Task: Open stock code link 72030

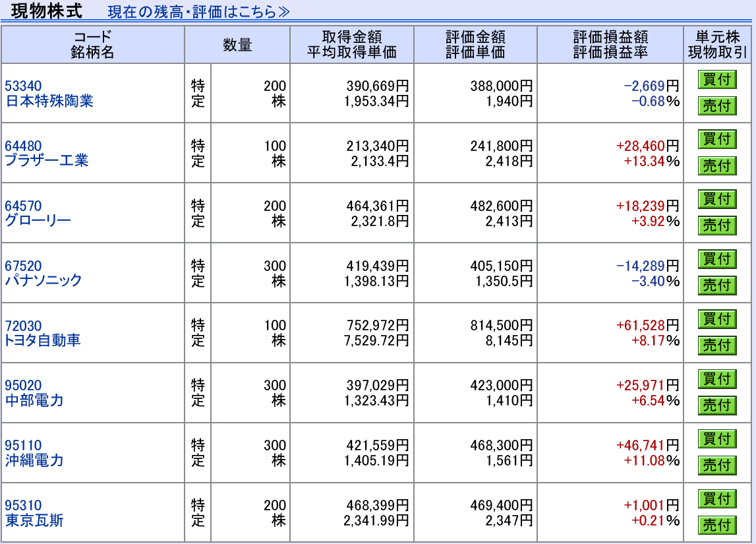Action: [23, 326]
